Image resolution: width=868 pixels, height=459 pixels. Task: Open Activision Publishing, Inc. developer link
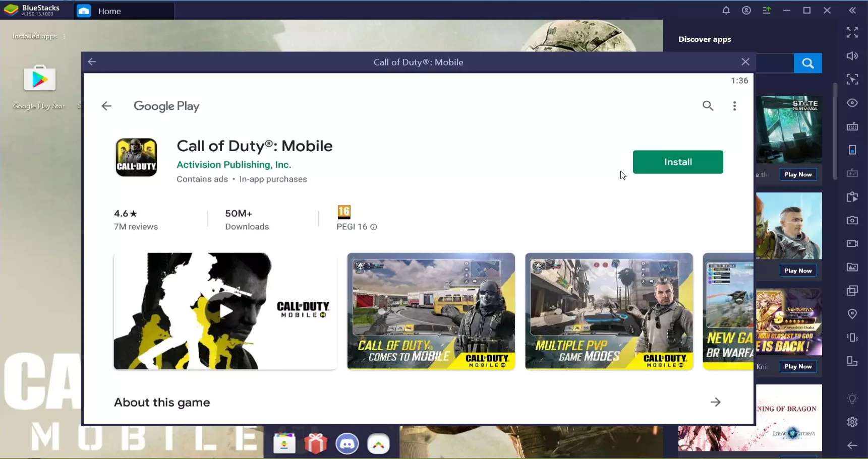(234, 165)
